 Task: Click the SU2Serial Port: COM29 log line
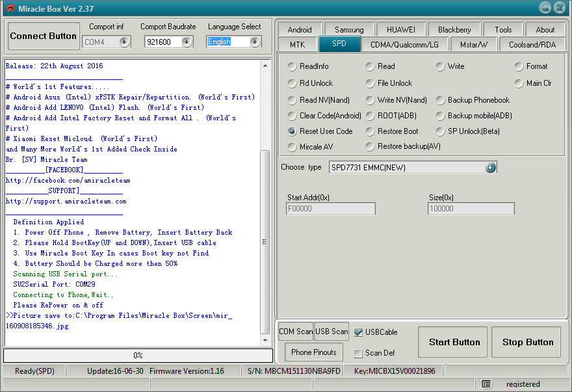coord(55,284)
